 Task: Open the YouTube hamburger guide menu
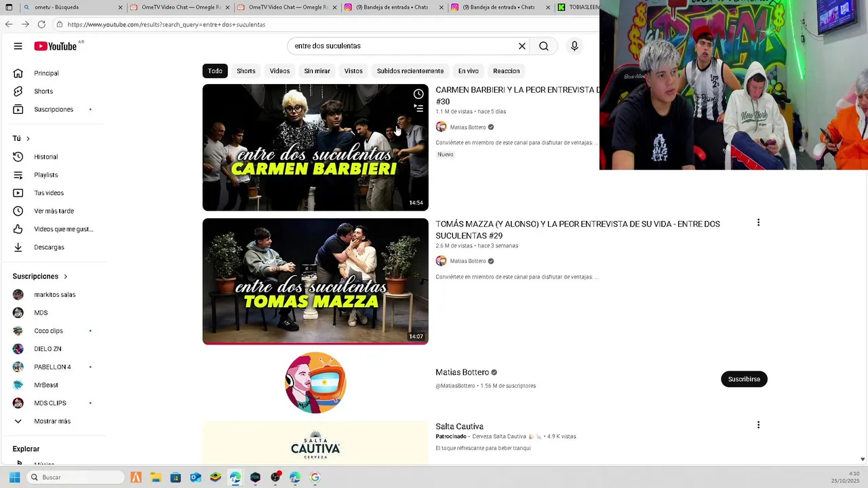tap(18, 46)
